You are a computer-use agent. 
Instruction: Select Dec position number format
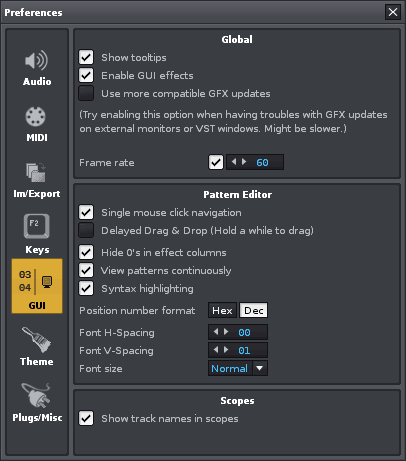253,310
